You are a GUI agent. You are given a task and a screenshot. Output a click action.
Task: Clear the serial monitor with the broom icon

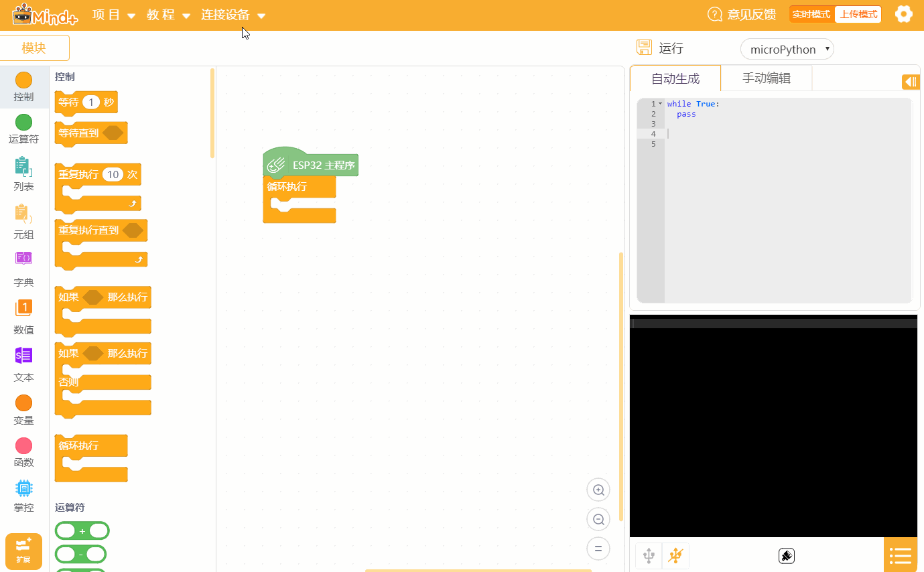tap(786, 555)
